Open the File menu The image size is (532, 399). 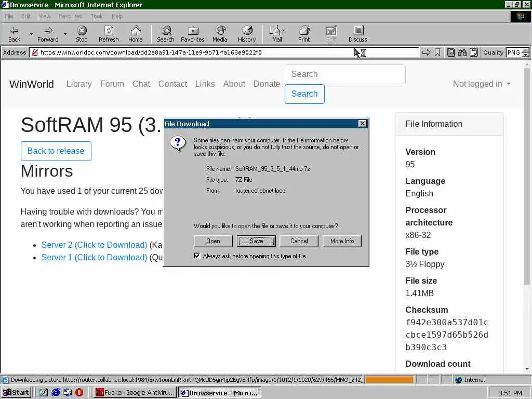coord(9,16)
